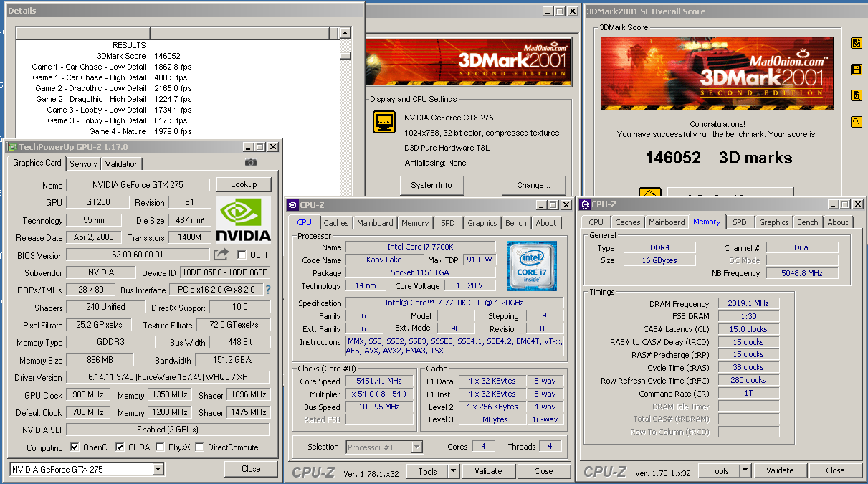This screenshot has height=484, width=868.
Task: Click the DRAM Frequency value 2019.1 MHz
Action: click(x=748, y=304)
